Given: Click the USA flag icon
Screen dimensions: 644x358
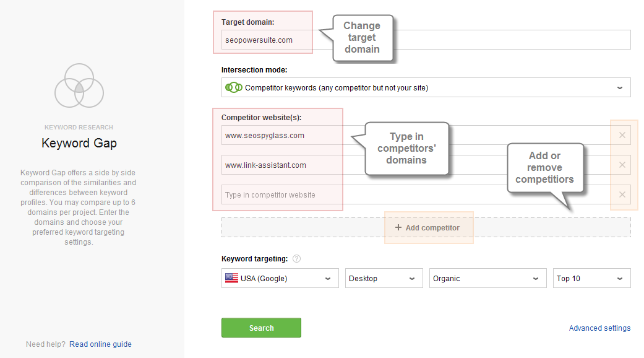Looking at the screenshot, I should click(x=231, y=278).
